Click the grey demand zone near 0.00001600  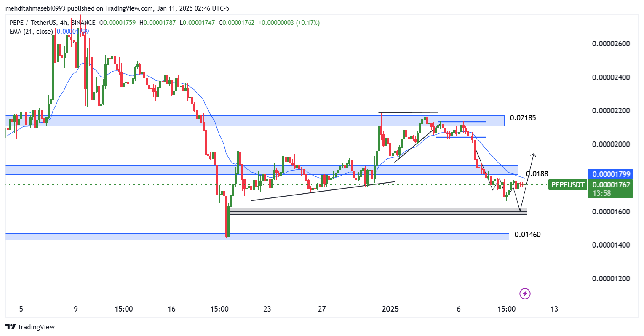pyautogui.click(x=378, y=211)
